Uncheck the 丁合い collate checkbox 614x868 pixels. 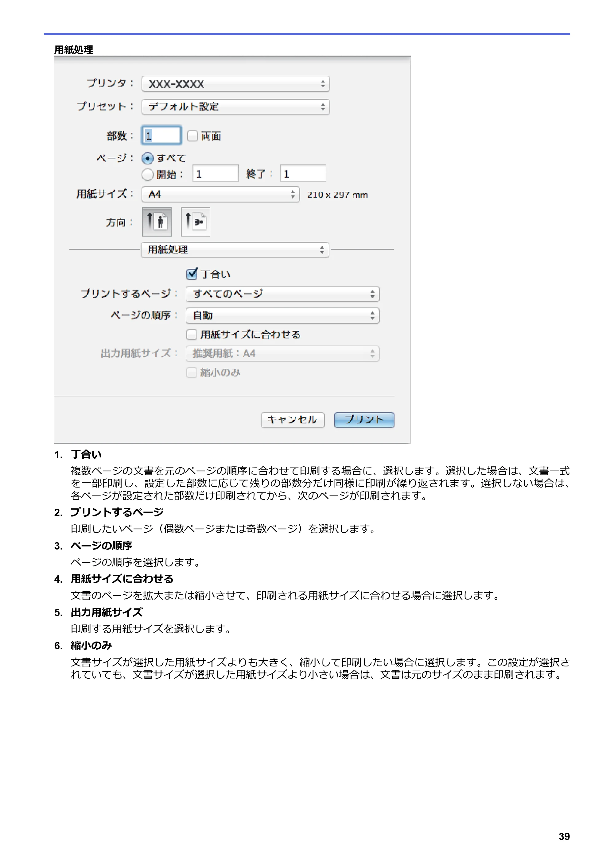click(x=192, y=274)
